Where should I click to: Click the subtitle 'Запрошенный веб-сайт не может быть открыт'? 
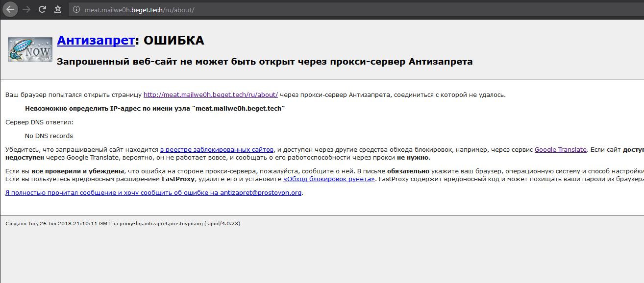pyautogui.click(x=265, y=62)
